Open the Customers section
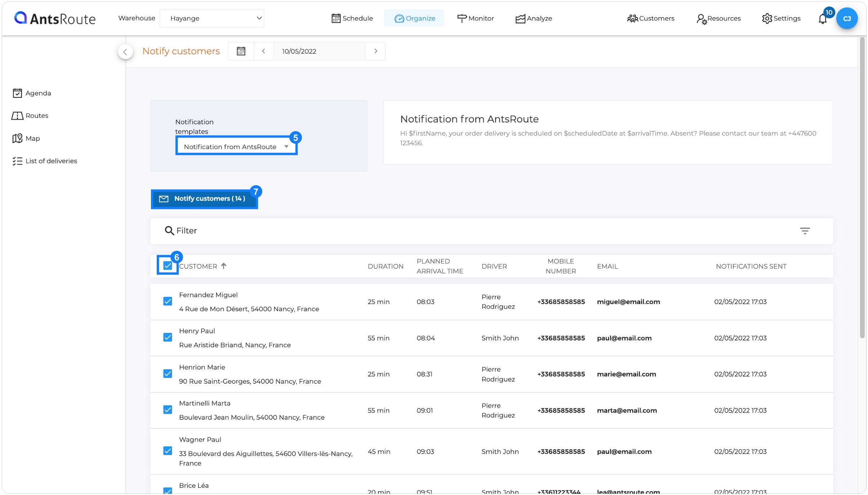Image resolution: width=868 pixels, height=495 pixels. [650, 18]
